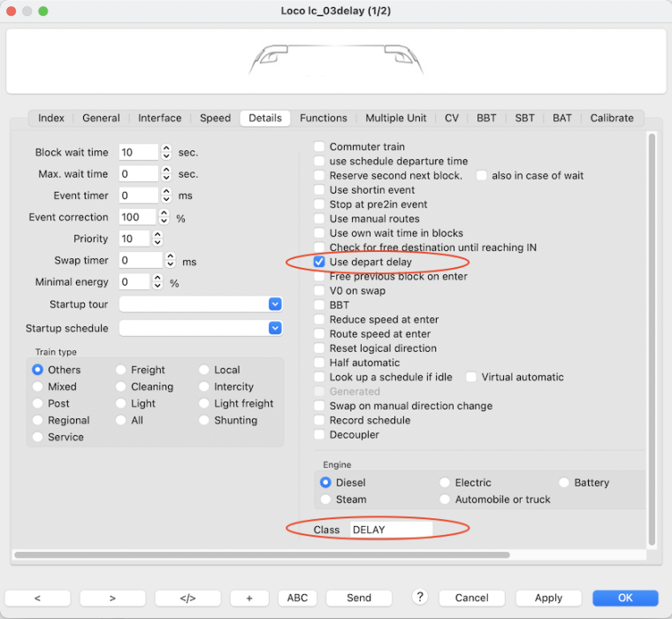Click the '+' add button
The image size is (672, 619).
249,598
